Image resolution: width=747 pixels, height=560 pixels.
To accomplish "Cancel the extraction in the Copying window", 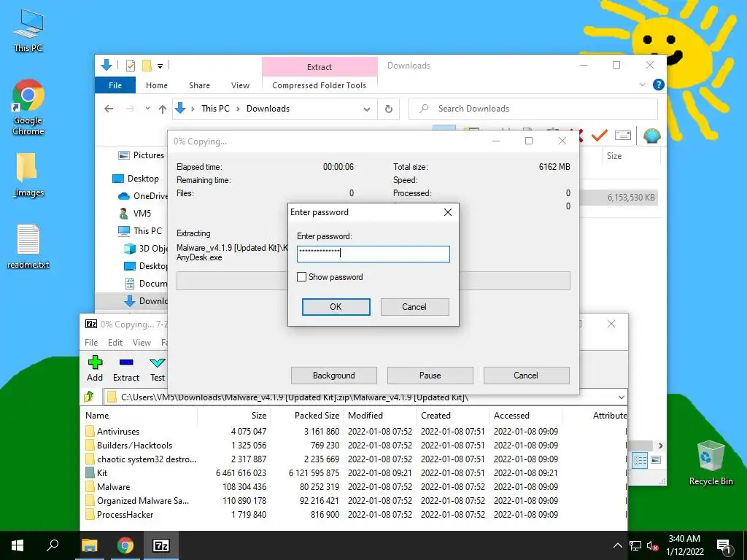I will tap(526, 376).
